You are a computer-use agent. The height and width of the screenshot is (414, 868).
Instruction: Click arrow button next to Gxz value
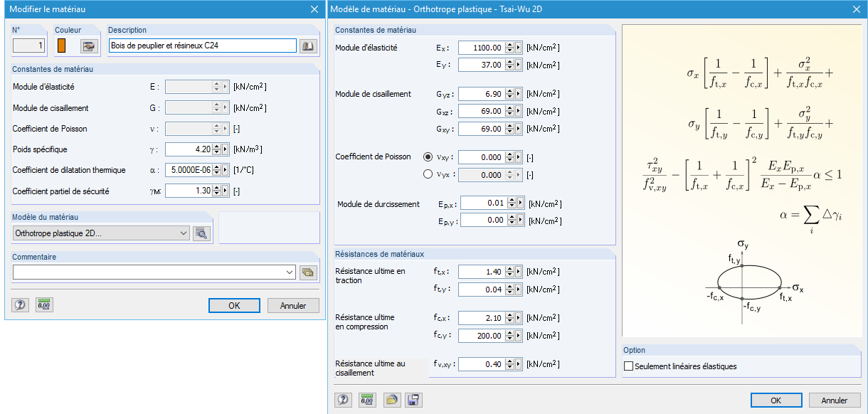click(x=519, y=111)
